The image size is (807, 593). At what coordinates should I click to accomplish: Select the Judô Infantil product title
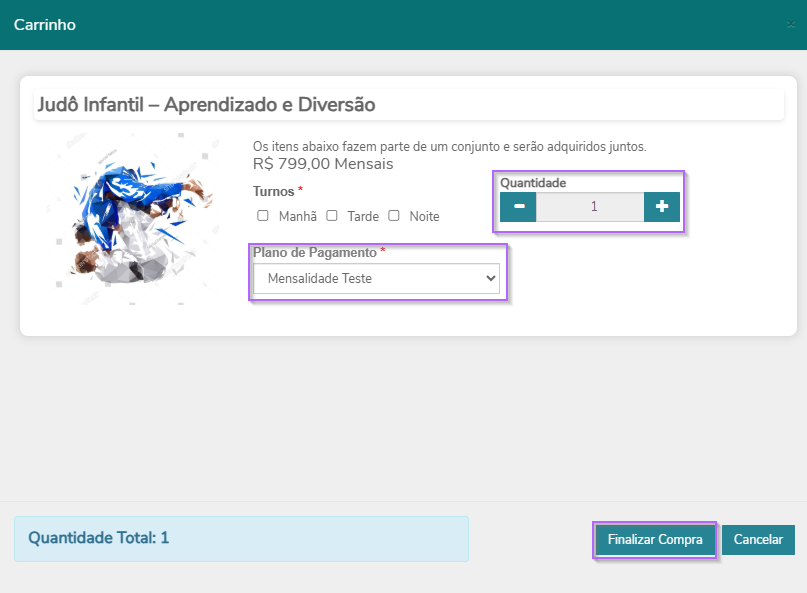[206, 105]
